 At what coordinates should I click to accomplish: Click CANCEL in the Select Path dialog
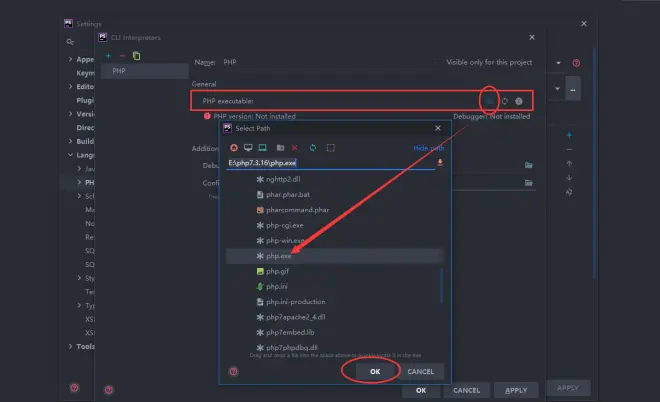click(420, 371)
